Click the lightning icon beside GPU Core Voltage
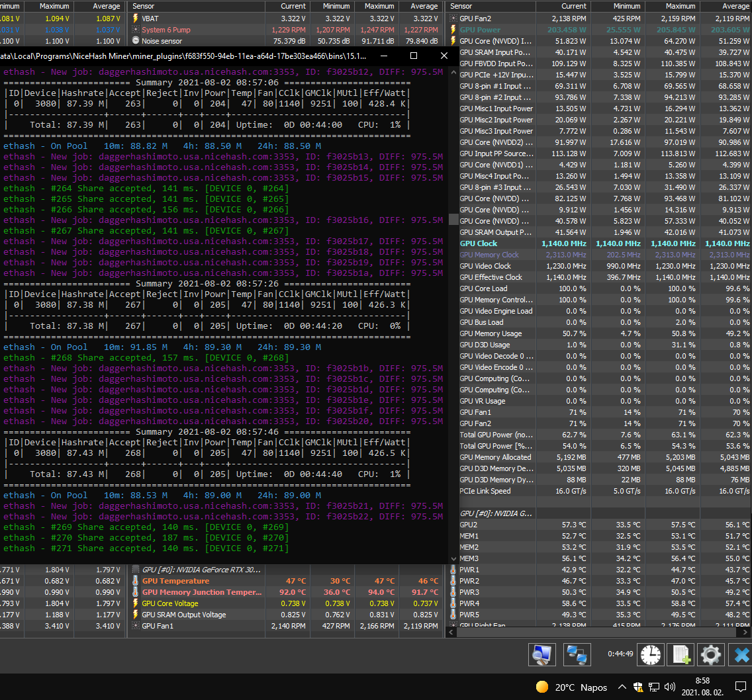Viewport: 752px width, 700px height. tap(136, 603)
